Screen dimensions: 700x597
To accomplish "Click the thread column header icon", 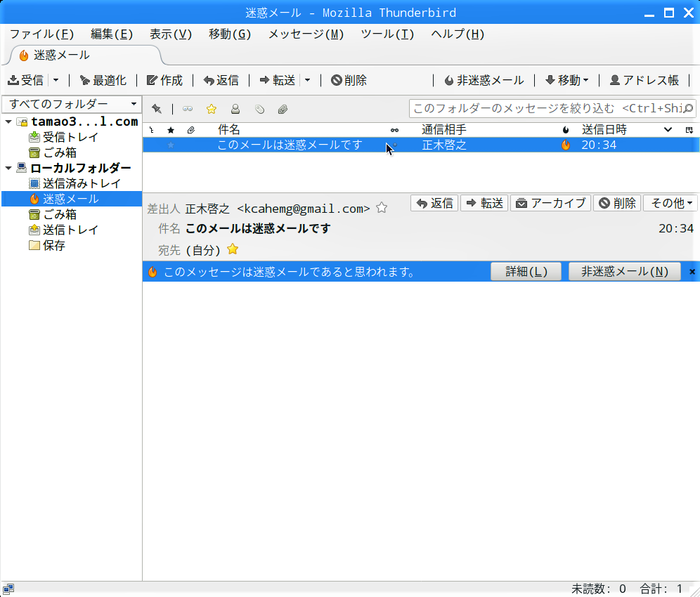I will click(152, 130).
